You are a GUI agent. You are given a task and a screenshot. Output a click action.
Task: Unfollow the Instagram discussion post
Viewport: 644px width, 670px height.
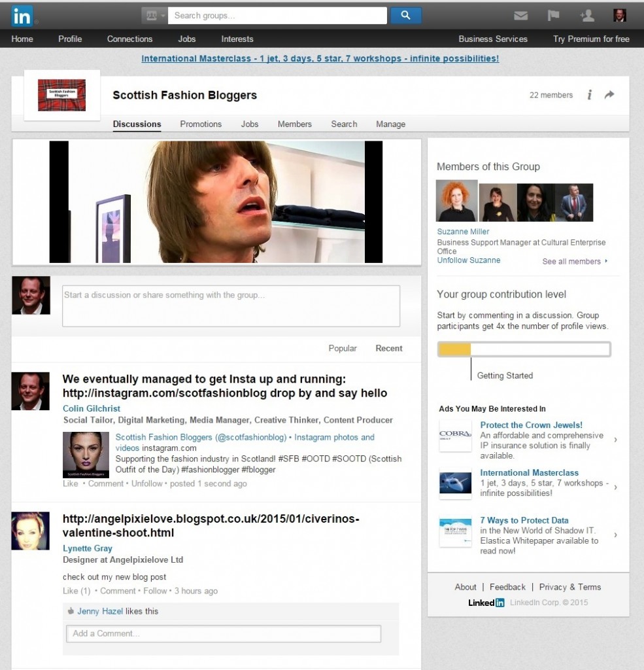147,484
